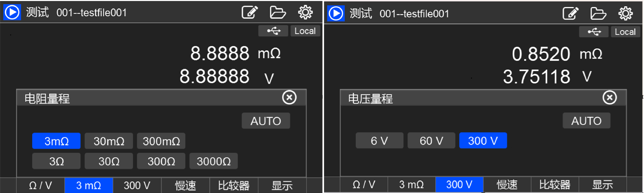Close the 电压量程 dialog with its X icon
This screenshot has height=193, width=644.
point(609,98)
